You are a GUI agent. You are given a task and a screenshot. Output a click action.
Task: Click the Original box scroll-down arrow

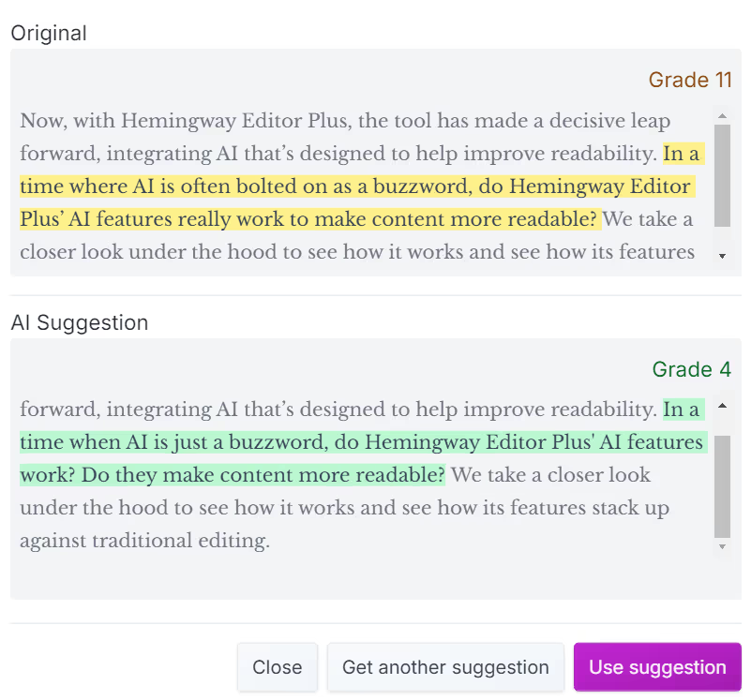(x=722, y=256)
